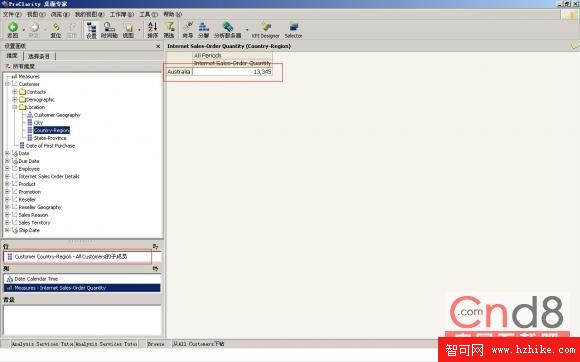Select Date Calendar Time in the columns box
This screenshot has width=580, height=362.
36,279
